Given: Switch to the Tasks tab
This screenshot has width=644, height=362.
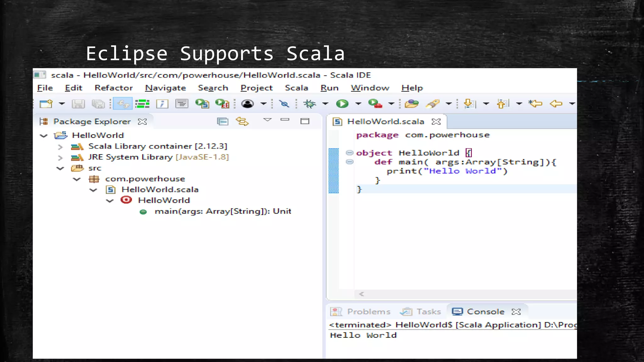Looking at the screenshot, I should click(420, 311).
